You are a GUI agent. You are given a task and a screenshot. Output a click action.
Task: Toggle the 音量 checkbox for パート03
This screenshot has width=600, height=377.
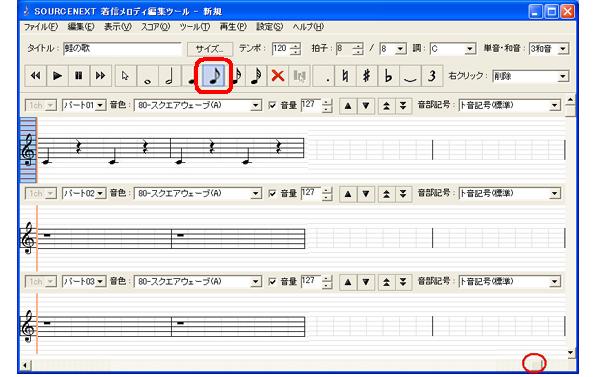[x=272, y=282]
